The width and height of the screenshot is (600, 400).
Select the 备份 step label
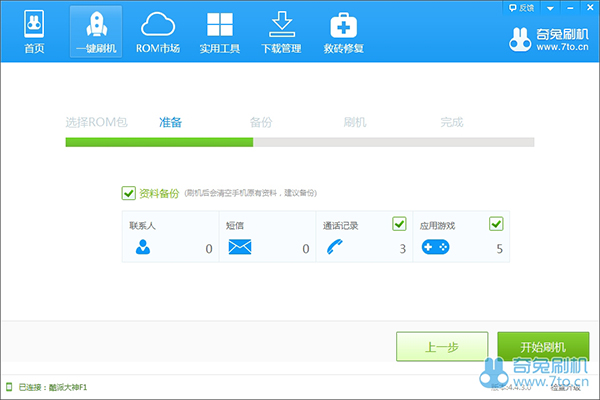point(261,122)
